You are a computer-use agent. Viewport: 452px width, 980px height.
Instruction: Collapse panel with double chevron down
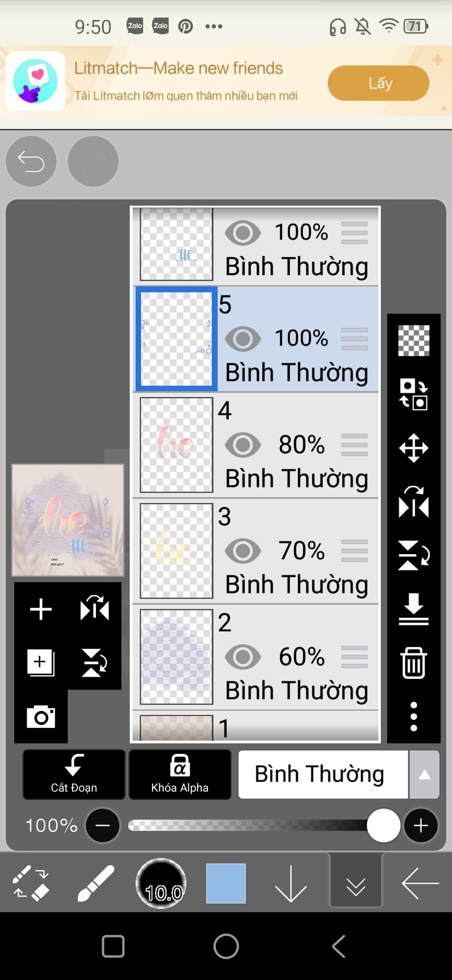tap(356, 883)
